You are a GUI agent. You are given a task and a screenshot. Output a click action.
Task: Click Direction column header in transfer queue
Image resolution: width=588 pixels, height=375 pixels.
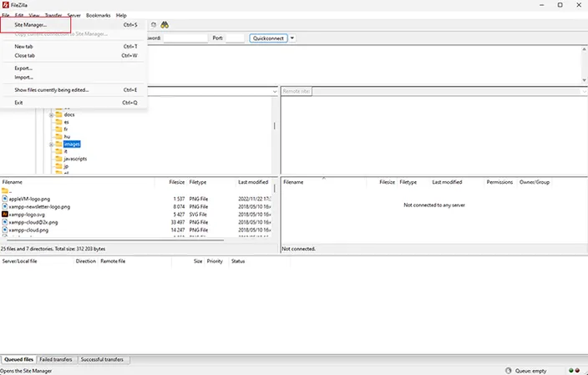pos(86,261)
